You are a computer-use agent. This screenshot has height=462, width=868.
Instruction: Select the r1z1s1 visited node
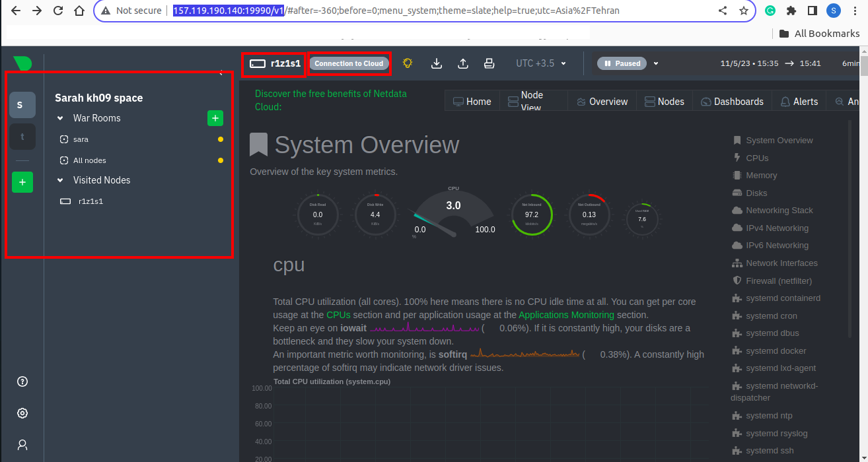pyautogui.click(x=90, y=201)
